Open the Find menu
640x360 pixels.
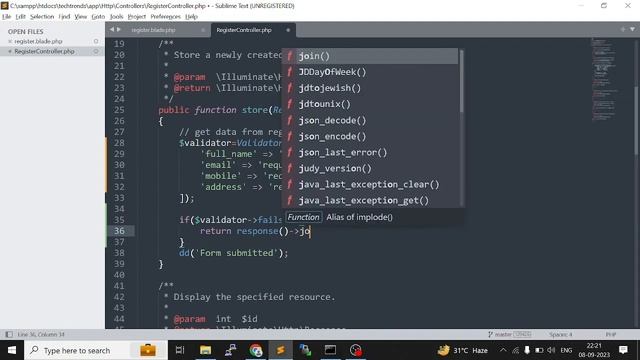pos(64,17)
